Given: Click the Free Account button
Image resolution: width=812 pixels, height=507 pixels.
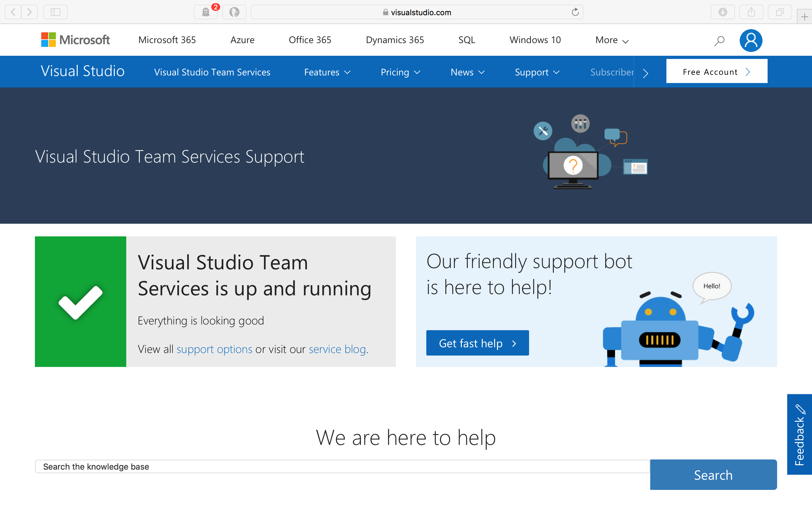Looking at the screenshot, I should coord(717,71).
